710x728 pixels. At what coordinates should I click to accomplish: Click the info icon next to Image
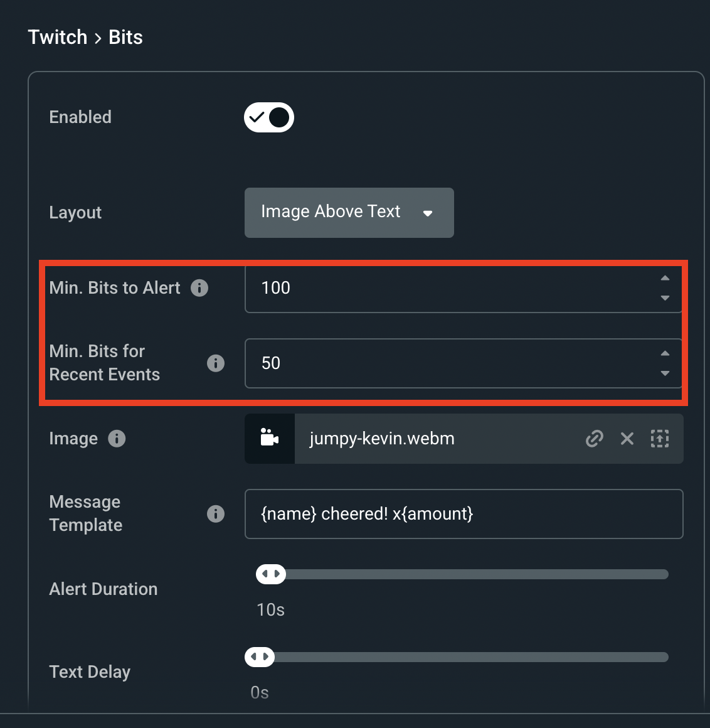117,439
